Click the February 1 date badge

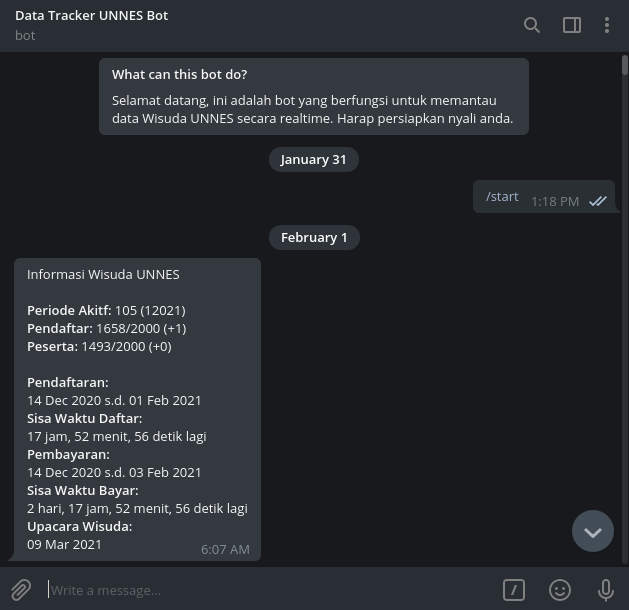tap(314, 237)
